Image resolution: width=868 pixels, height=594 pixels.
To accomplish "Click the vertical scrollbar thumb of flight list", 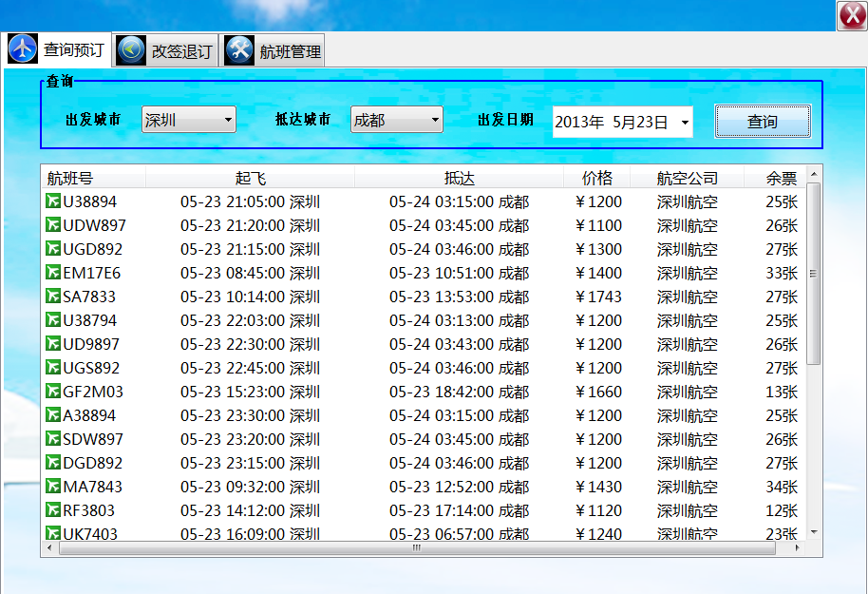I will click(813, 274).
